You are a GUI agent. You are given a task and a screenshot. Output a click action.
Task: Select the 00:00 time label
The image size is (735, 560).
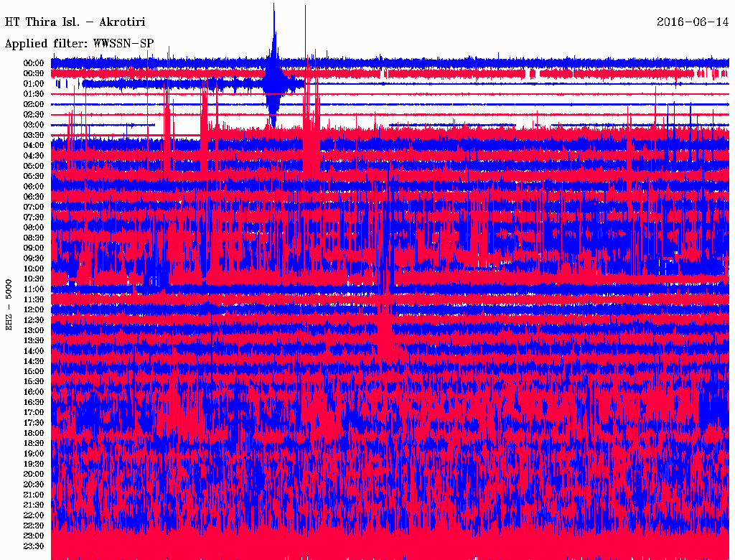point(34,63)
